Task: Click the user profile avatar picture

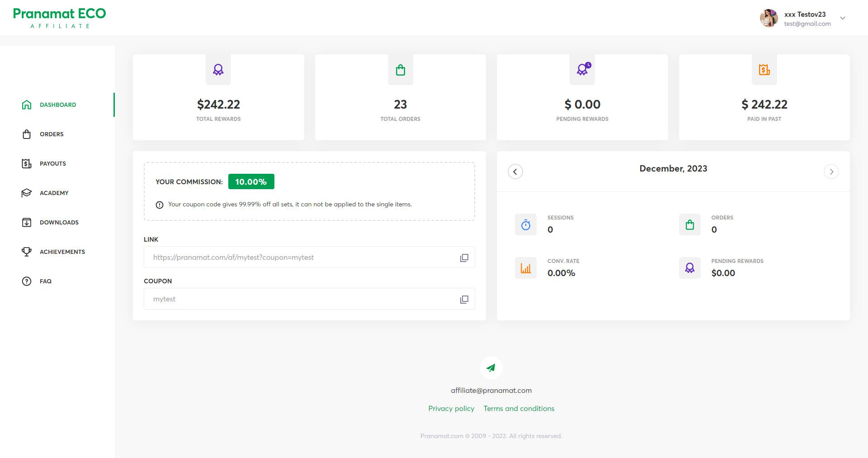Action: coord(769,18)
